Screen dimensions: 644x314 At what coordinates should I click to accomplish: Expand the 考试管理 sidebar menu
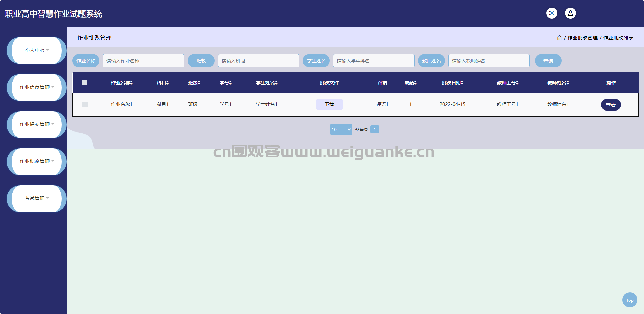37,199
